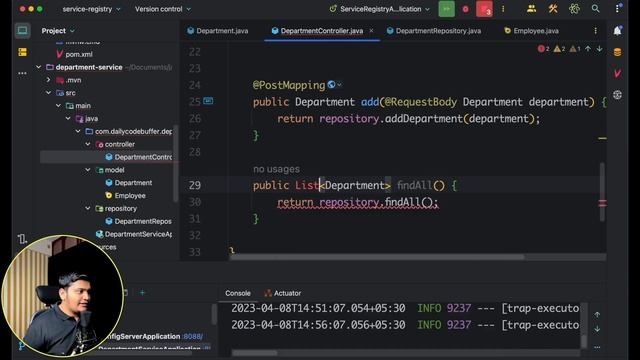
Task: Select Employee class in model
Action: tap(125, 196)
